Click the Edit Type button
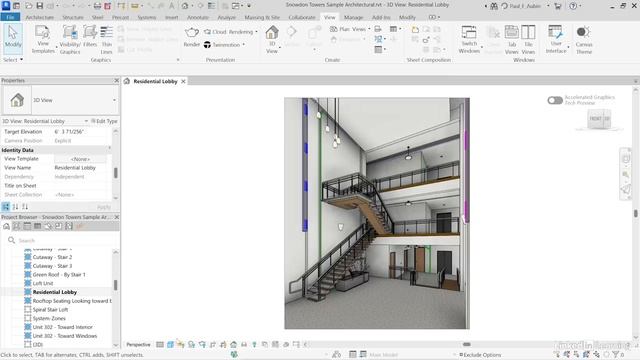 [104, 121]
